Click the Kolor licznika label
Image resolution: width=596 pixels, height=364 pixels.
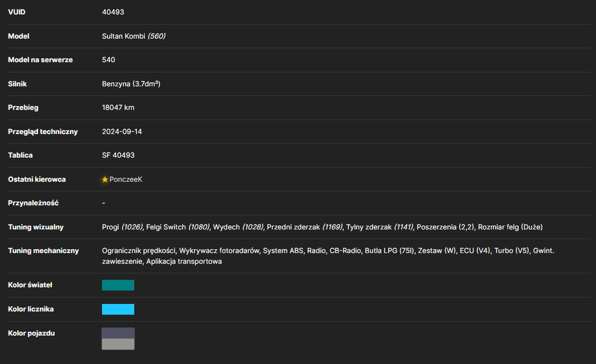[x=31, y=309]
